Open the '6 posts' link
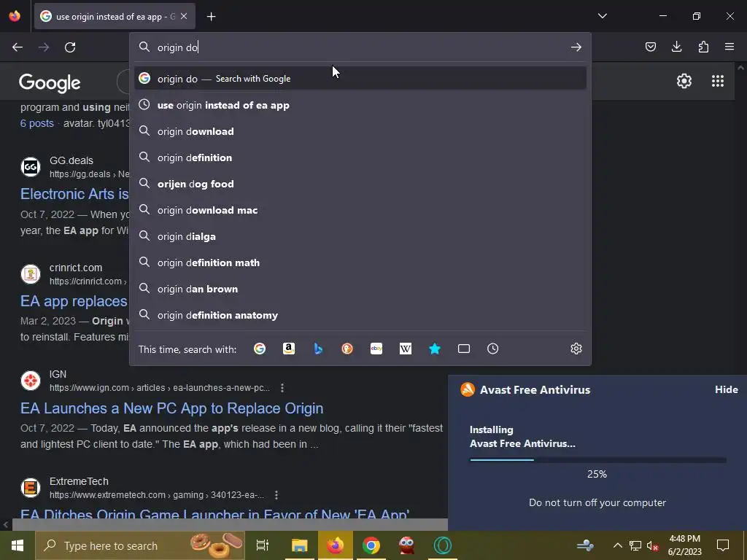This screenshot has width=747, height=560. point(37,123)
